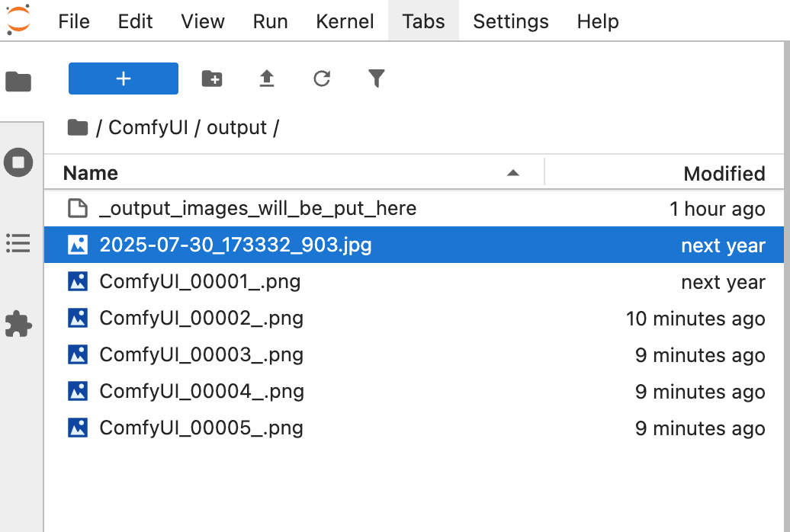
Task: Click image icon of ComfyUI_00001_.png
Action: click(x=78, y=281)
